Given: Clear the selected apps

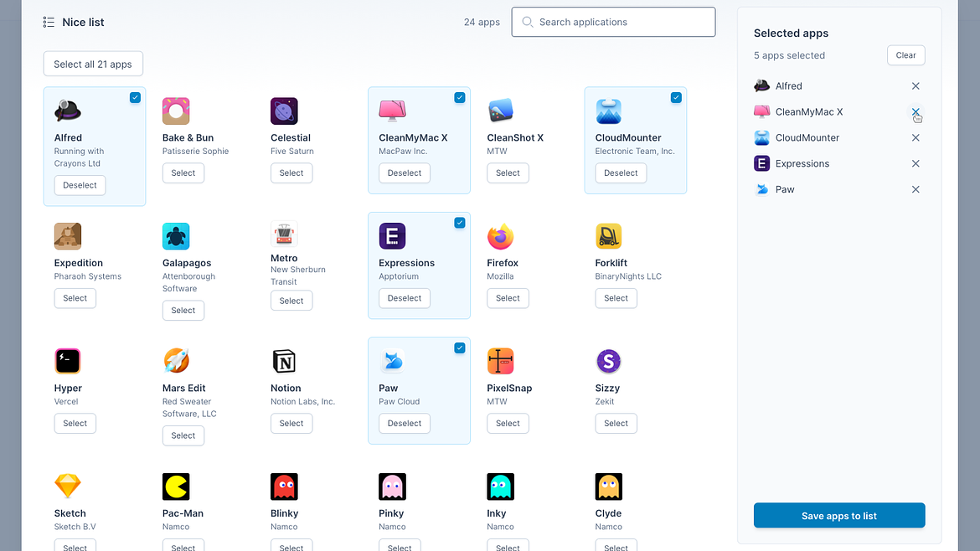Looking at the screenshot, I should coord(905,55).
